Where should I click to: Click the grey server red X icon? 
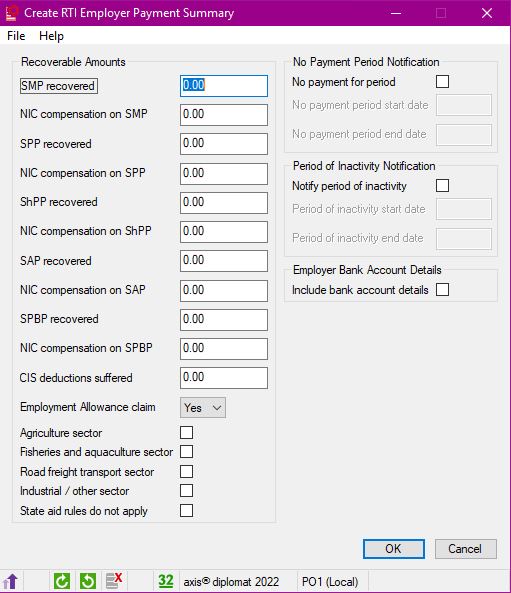click(114, 581)
